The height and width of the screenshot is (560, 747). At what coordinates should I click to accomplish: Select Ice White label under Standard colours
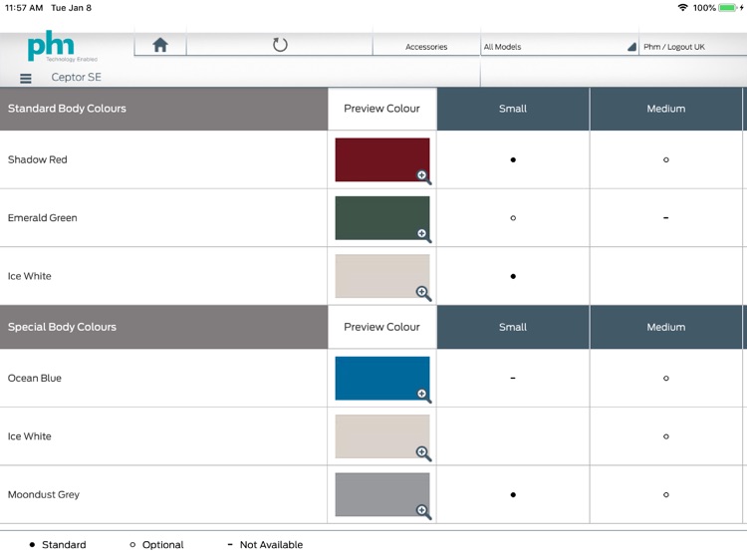tap(30, 276)
